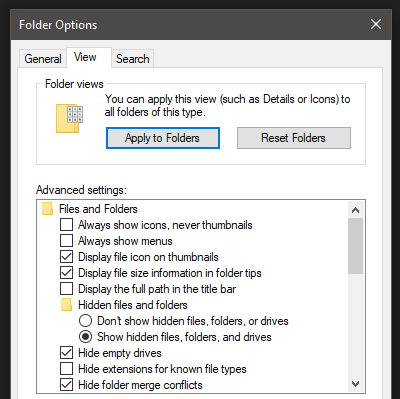This screenshot has width=400, height=399.
Task: Click the scroll down arrow in Advanced settings
Action: (x=355, y=384)
